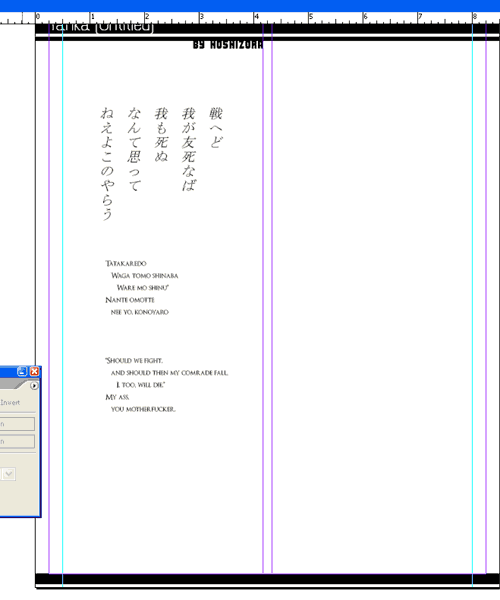This screenshot has width=500, height=600.
Task: Toggle the Invert option in the panel
Action: coord(10,402)
